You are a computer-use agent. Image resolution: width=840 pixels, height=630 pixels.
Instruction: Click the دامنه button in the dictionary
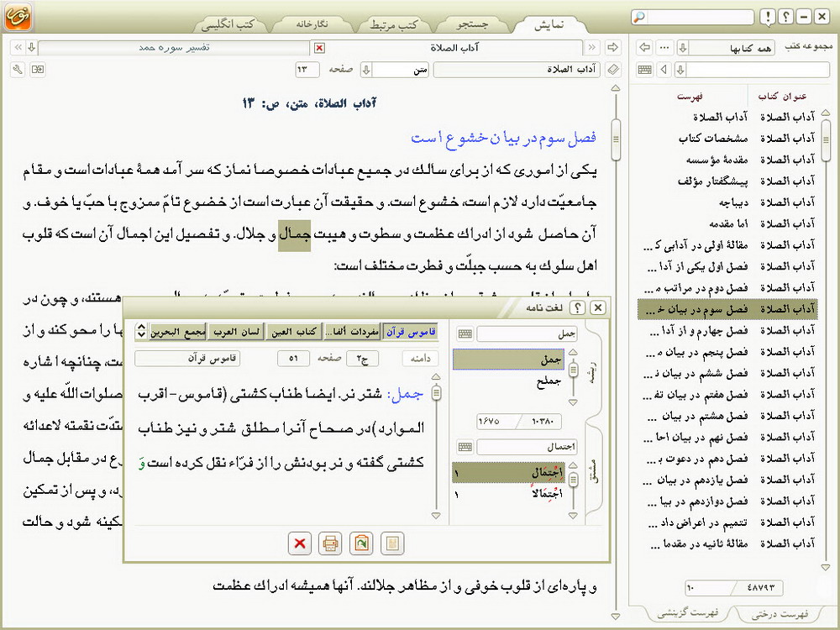tap(420, 359)
